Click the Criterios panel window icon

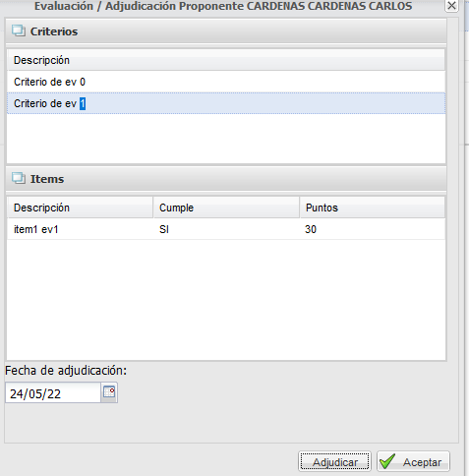point(19,30)
